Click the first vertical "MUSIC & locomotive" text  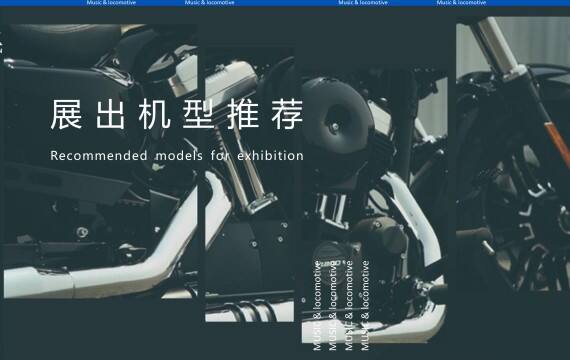tap(317, 305)
